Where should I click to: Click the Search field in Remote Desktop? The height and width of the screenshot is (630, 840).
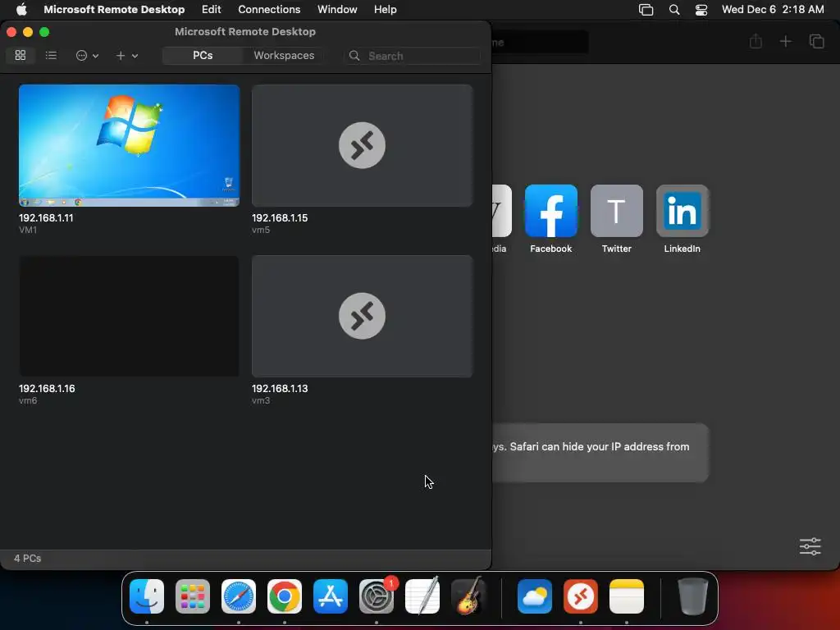coord(413,56)
